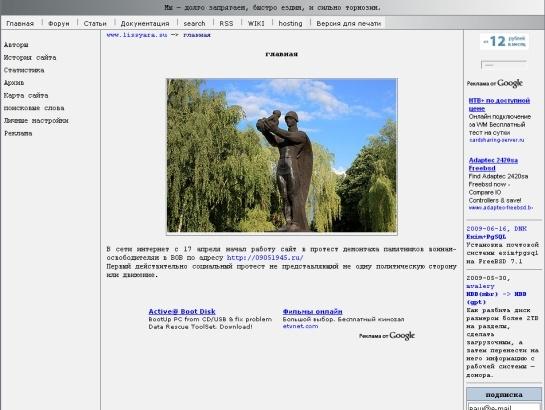Open Архив sidebar link
The image size is (545, 410).
coord(14,83)
